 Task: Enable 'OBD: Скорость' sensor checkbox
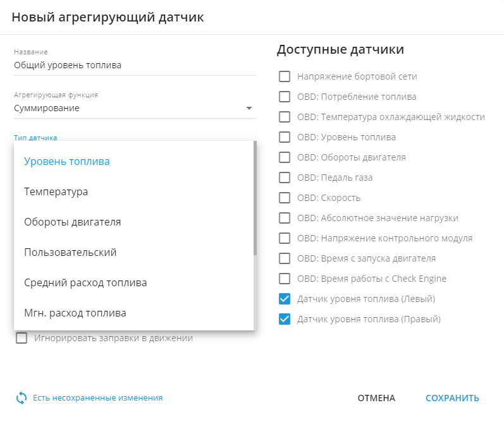point(285,198)
